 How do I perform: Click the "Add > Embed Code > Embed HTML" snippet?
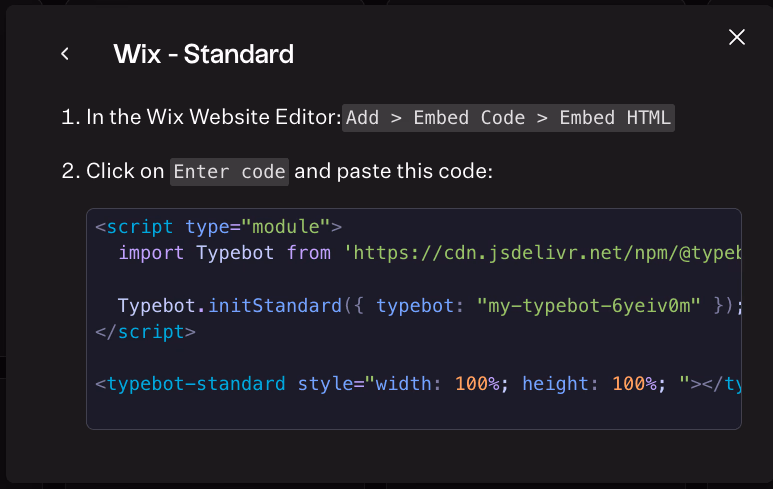[x=509, y=117]
